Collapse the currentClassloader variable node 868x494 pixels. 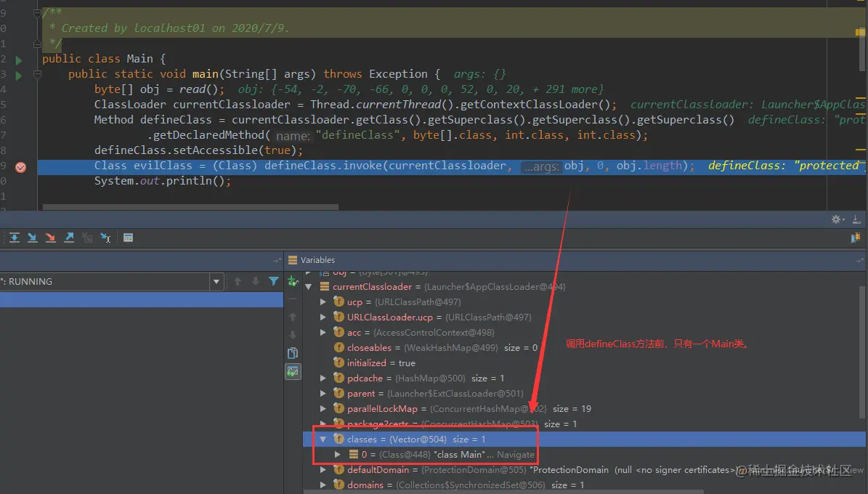(309, 287)
